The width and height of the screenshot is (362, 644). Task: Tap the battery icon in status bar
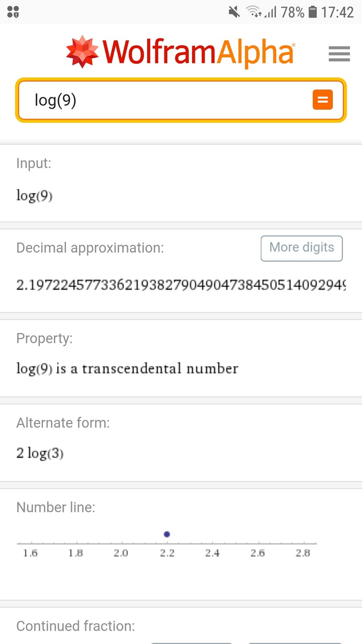312,12
